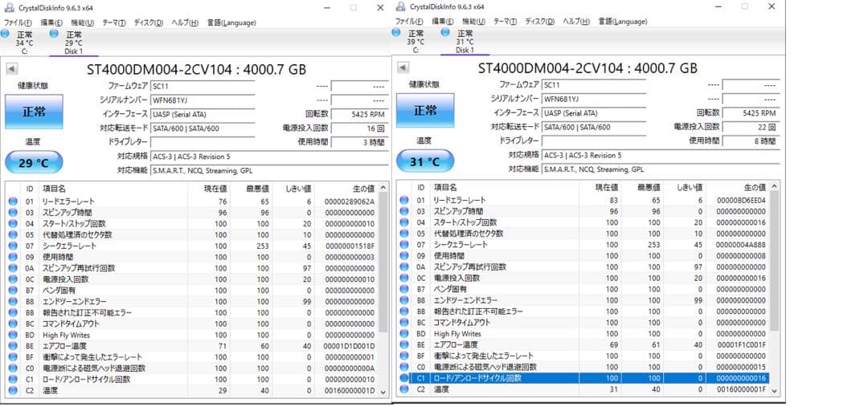The width and height of the screenshot is (868, 407).
Task: Open ファイル(F) menu in left window
Action: point(18,22)
